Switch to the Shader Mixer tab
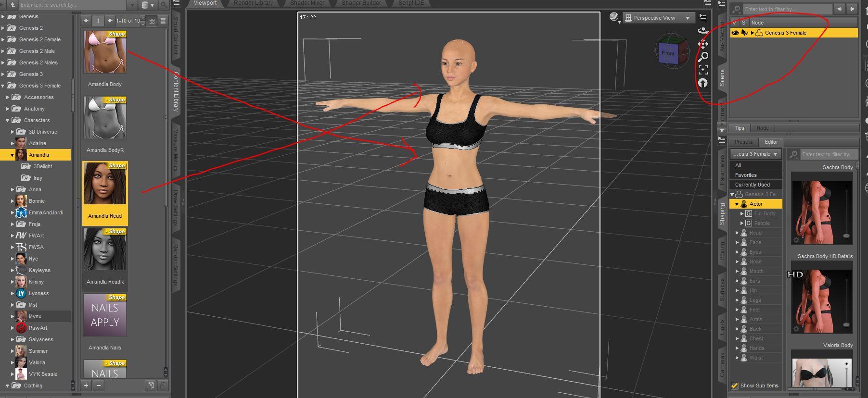 307,3
